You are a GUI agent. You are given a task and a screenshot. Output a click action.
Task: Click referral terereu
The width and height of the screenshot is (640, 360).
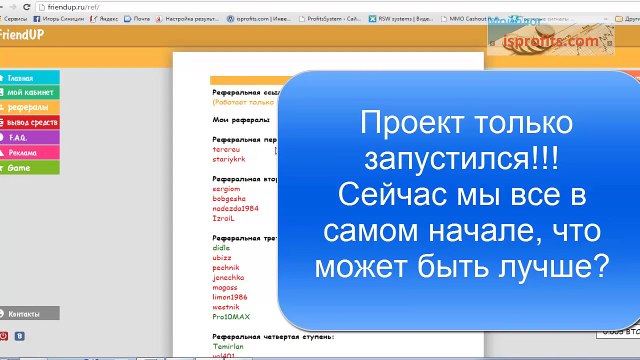226,149
